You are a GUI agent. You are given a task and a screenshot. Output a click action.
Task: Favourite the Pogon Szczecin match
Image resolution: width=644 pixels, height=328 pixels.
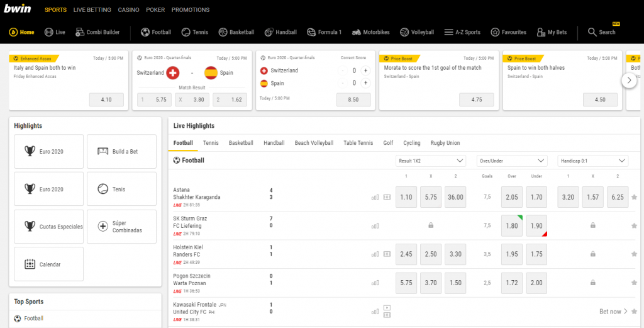(634, 283)
